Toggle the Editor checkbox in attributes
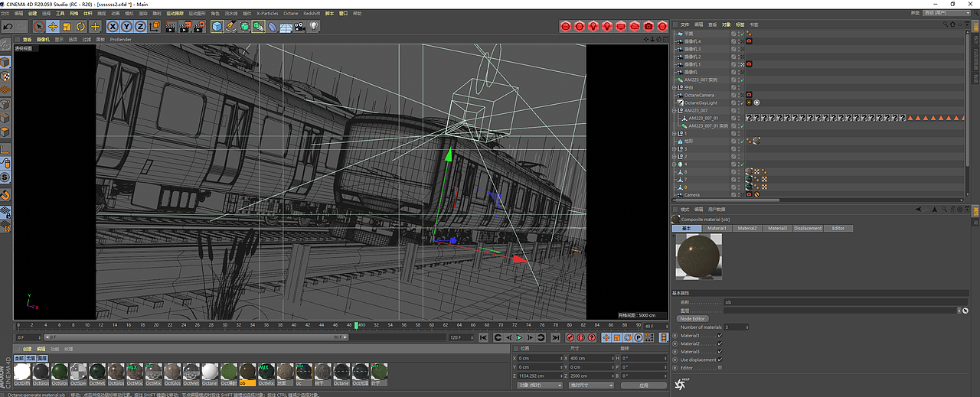The height and width of the screenshot is (397, 980). [x=720, y=368]
